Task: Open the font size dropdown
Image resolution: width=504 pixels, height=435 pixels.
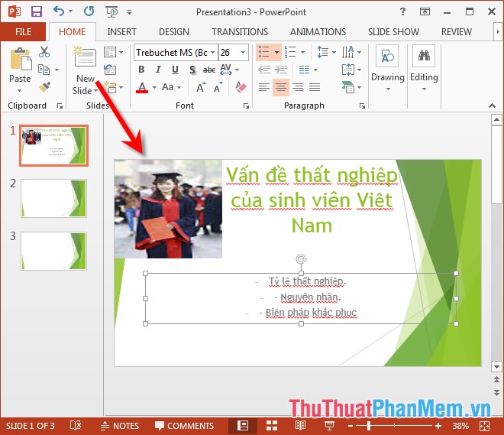Action: click(244, 53)
